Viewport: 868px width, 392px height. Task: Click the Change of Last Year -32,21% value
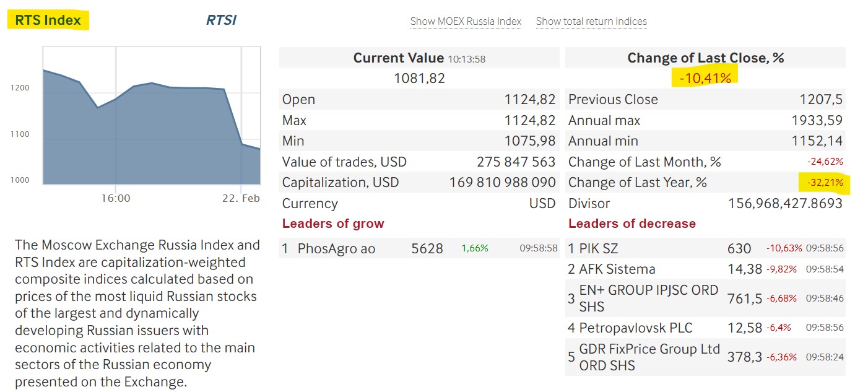coord(825,183)
